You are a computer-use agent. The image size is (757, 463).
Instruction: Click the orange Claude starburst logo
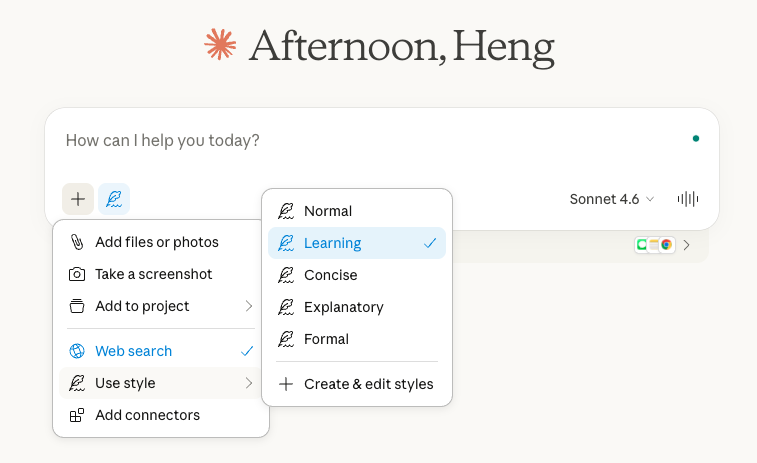click(219, 45)
